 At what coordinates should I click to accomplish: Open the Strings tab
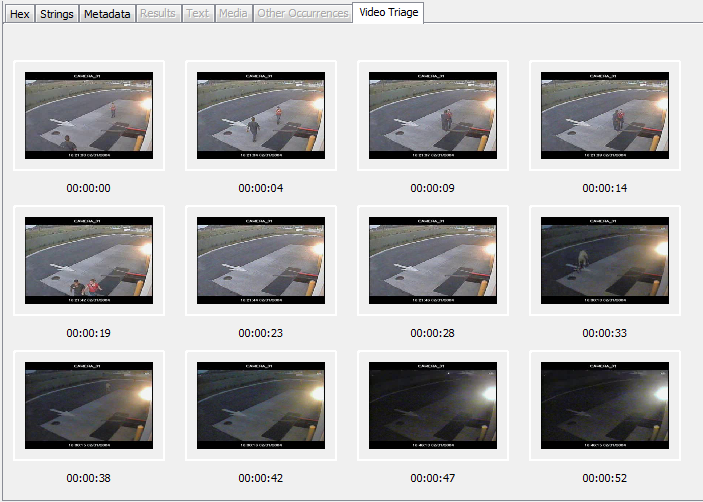pos(56,14)
